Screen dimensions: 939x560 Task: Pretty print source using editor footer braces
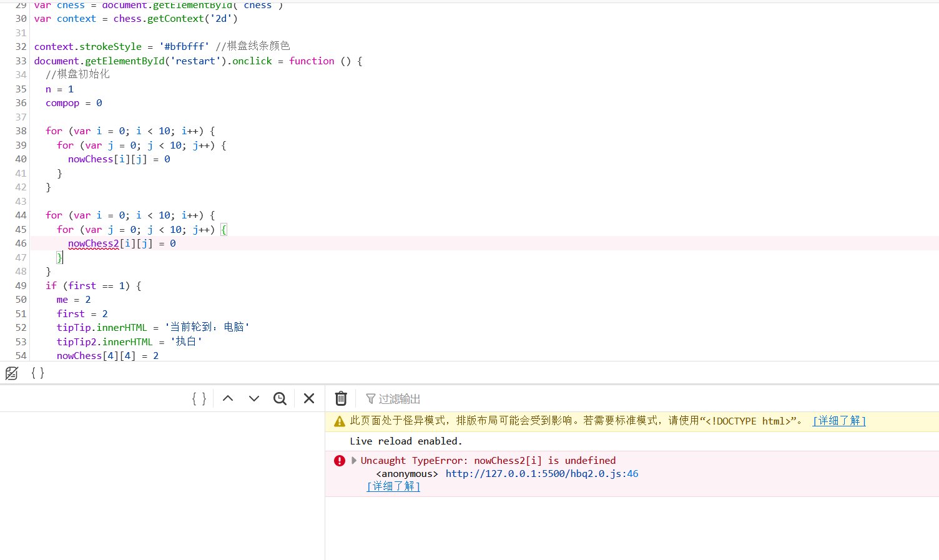pyautogui.click(x=37, y=373)
